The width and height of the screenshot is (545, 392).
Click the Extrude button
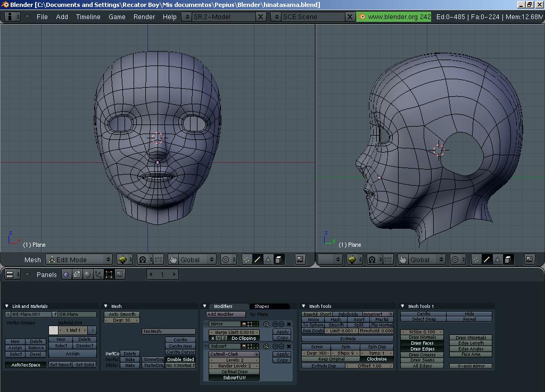coord(348,339)
